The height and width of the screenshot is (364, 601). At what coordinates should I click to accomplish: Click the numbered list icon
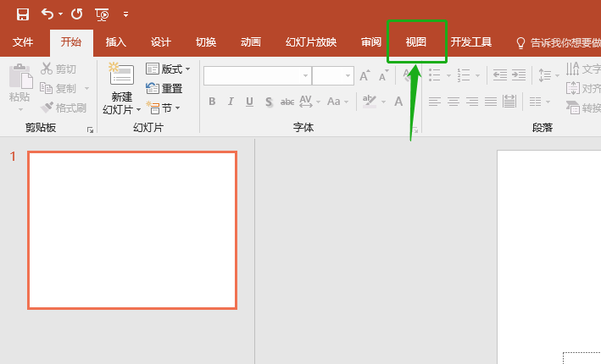click(x=464, y=75)
